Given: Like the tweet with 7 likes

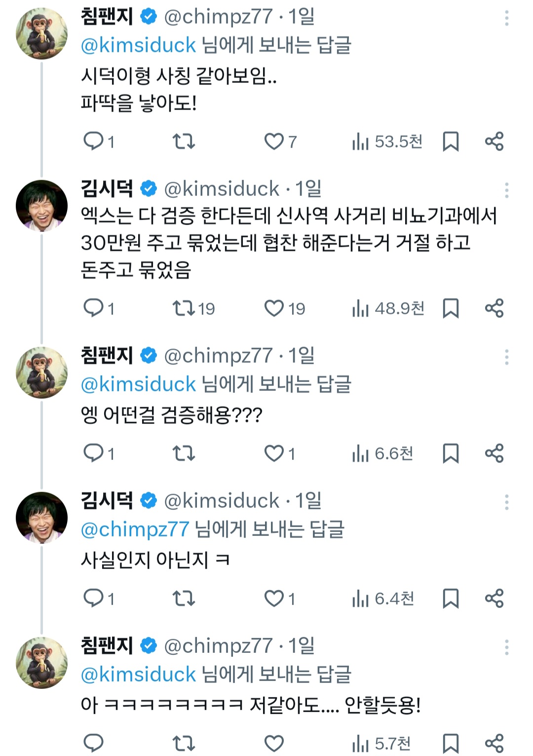Looking at the screenshot, I should (x=274, y=142).
